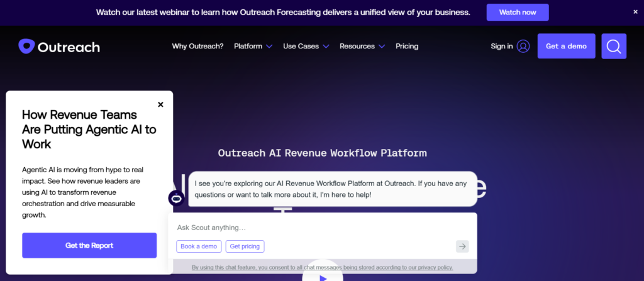
Task: Dismiss the top webinar banner with X
Action: (635, 12)
